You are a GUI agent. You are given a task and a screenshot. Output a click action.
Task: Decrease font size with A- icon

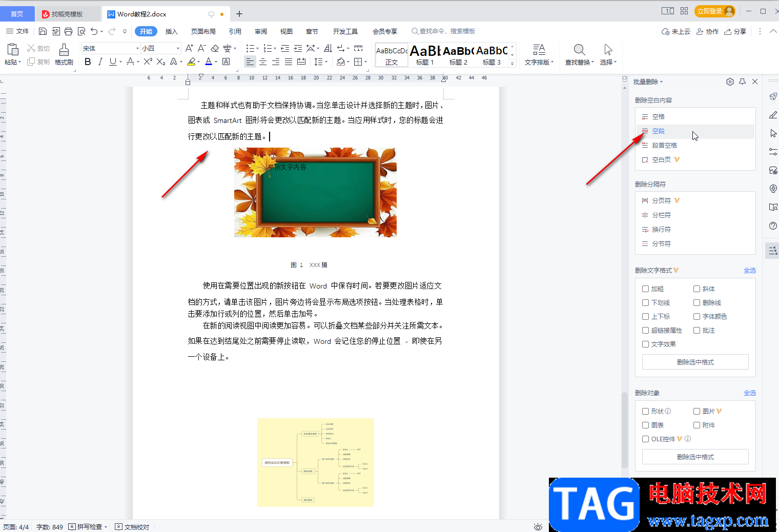(202, 48)
